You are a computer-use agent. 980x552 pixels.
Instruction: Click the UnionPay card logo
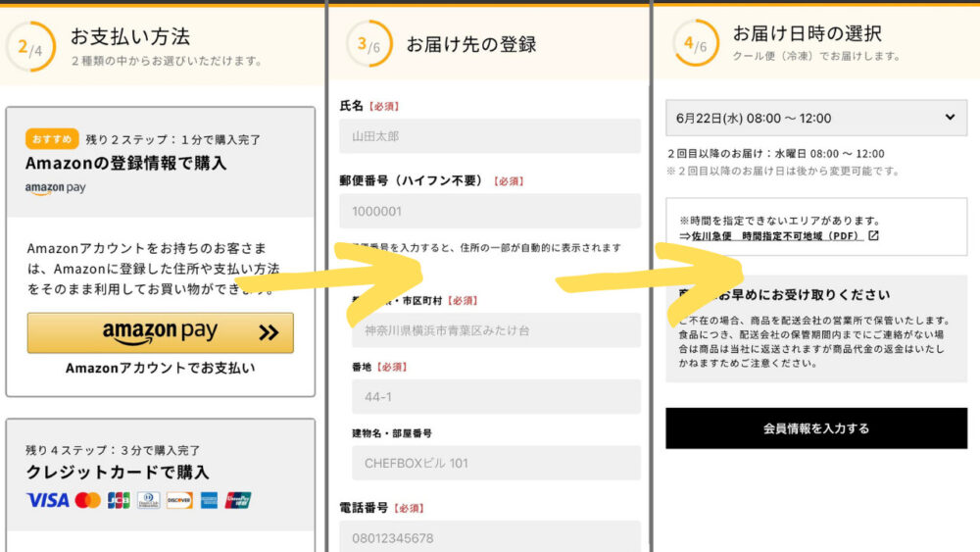click(237, 500)
